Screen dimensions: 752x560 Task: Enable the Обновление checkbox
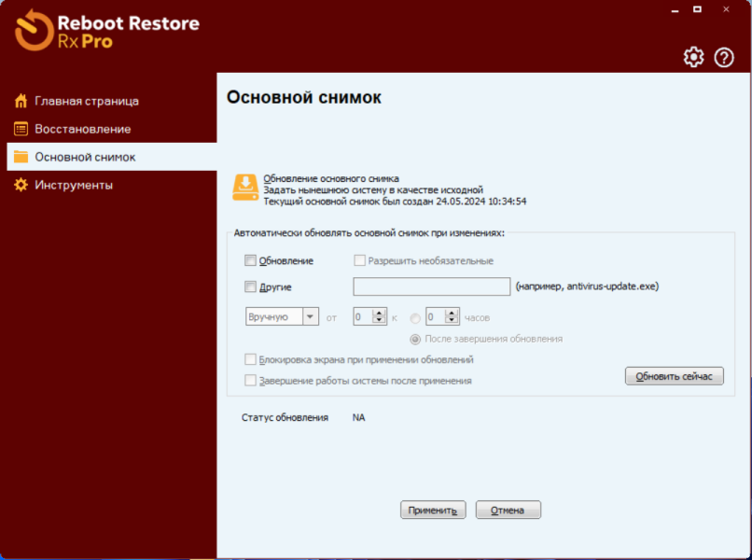(x=250, y=260)
